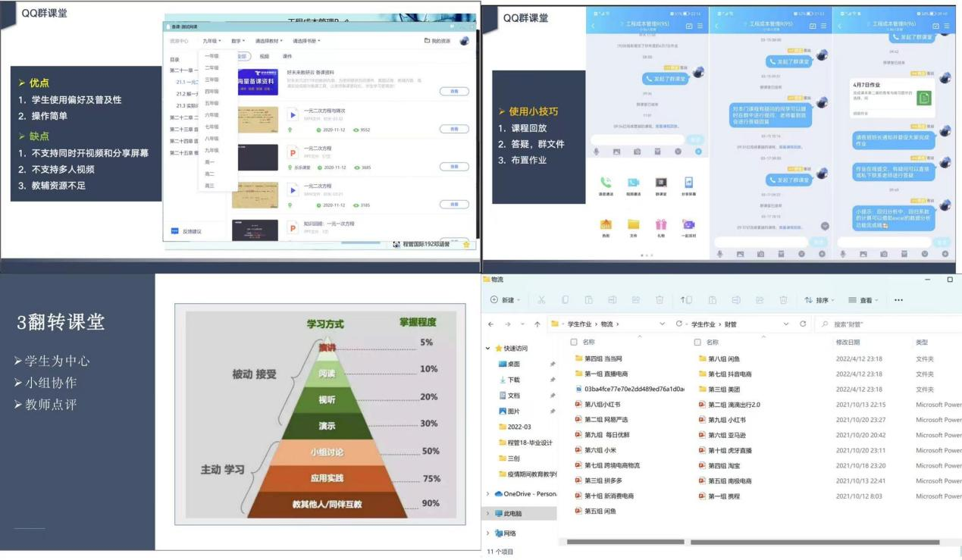Image resolution: width=962 pixels, height=560 pixels.
Task: Open the 群课堂 icon in QQ panel
Action: [x=661, y=183]
